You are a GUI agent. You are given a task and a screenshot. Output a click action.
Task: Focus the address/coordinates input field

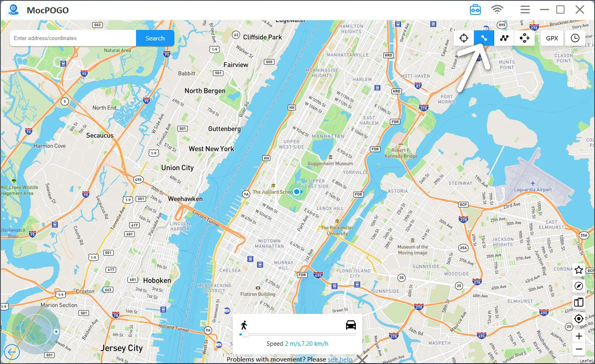73,38
